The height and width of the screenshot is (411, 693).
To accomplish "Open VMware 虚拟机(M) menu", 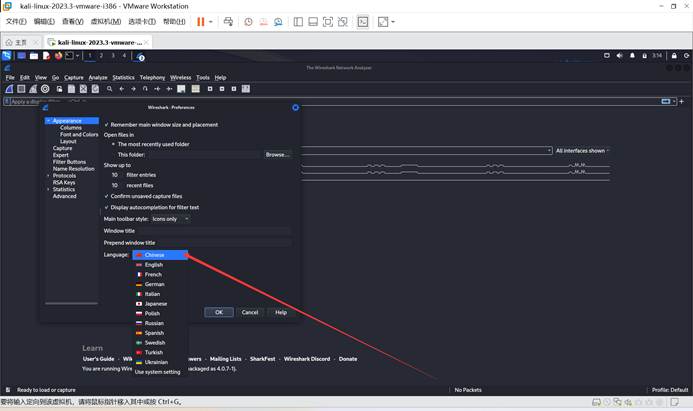I will coord(106,22).
